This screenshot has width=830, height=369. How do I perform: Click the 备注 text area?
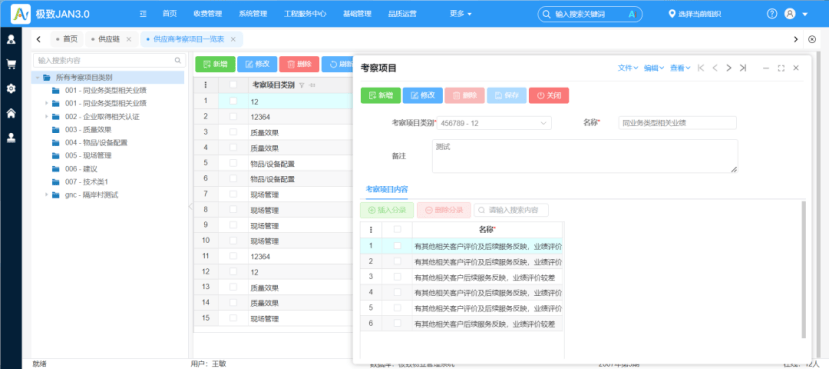coord(585,156)
